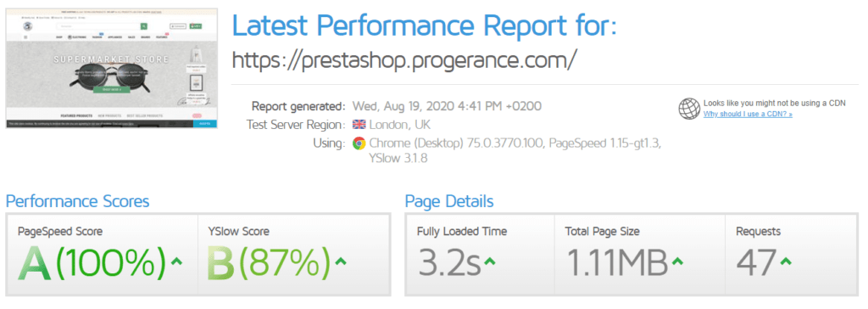Click the report generated date text
The image size is (868, 309).
(447, 106)
